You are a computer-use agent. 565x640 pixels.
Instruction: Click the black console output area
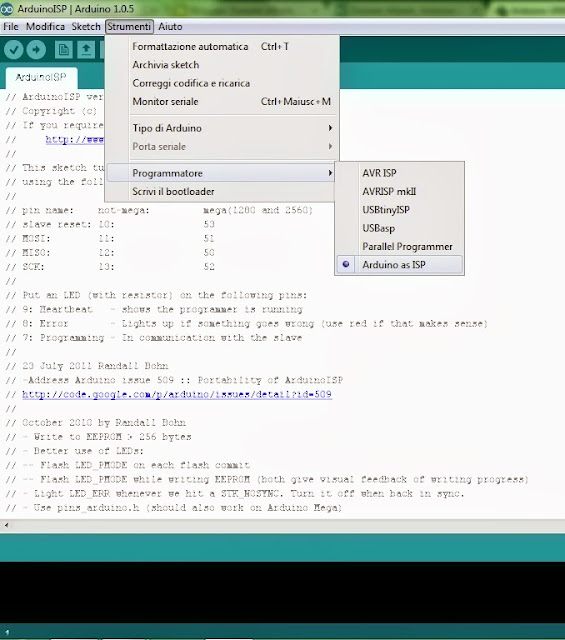(282, 593)
